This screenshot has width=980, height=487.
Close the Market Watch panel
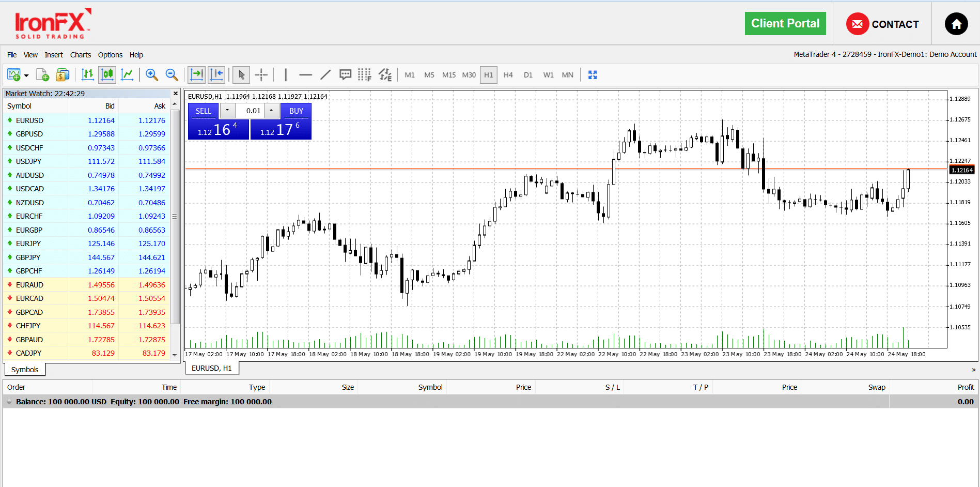click(x=176, y=94)
